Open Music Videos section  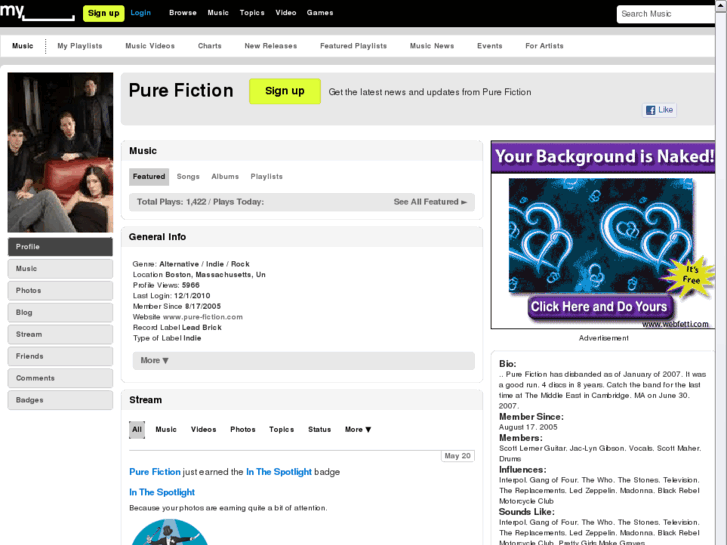[x=150, y=46]
